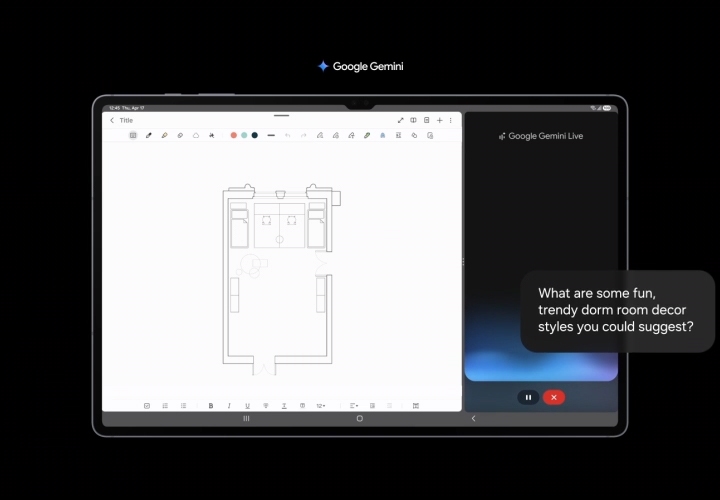Apply bulleted list formatting
Image resolution: width=720 pixels, height=500 pixels.
[183, 406]
